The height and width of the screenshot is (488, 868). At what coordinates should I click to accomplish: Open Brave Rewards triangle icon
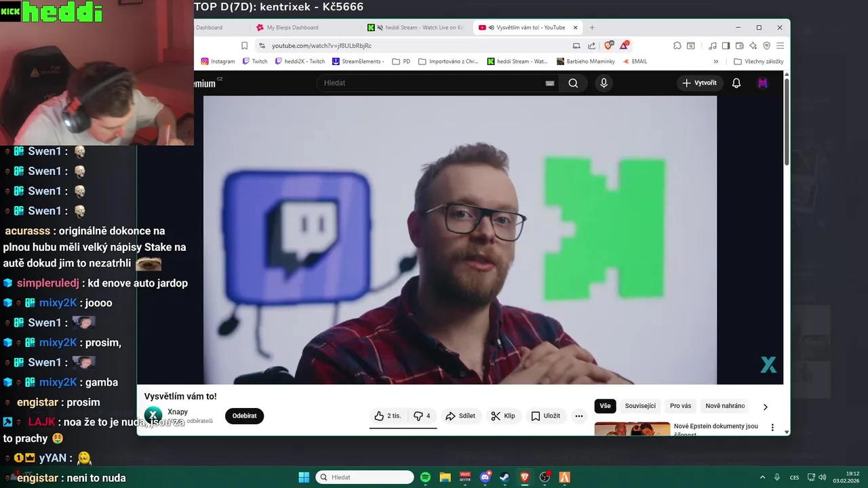tap(624, 45)
